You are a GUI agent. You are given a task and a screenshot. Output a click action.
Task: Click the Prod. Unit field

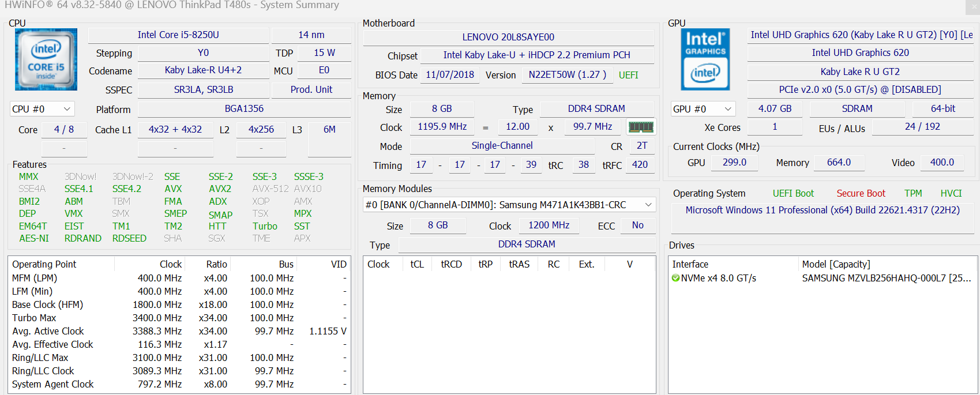pos(311,89)
